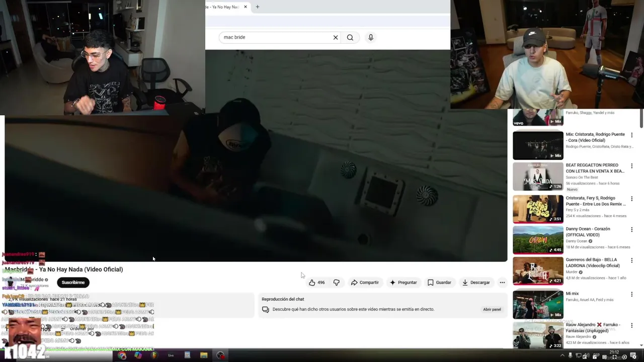Click the 'Danny Ocean' channel name
Viewport: 644px width, 362px height.
[x=577, y=241]
